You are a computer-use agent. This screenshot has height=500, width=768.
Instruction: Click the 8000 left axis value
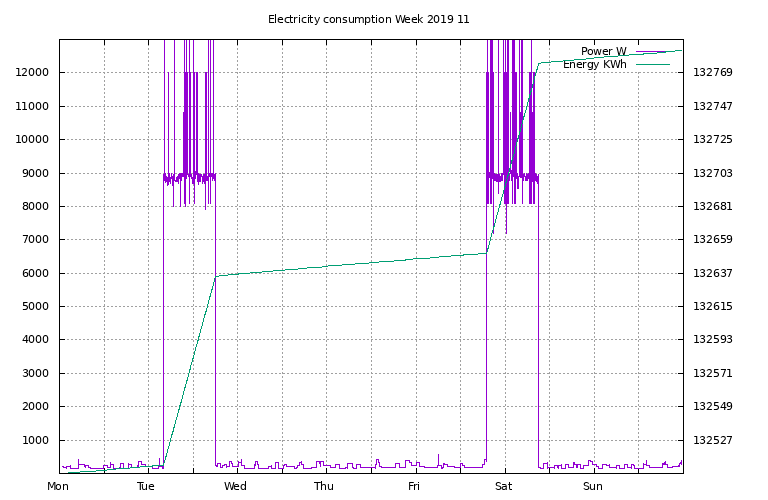[x=36, y=206]
